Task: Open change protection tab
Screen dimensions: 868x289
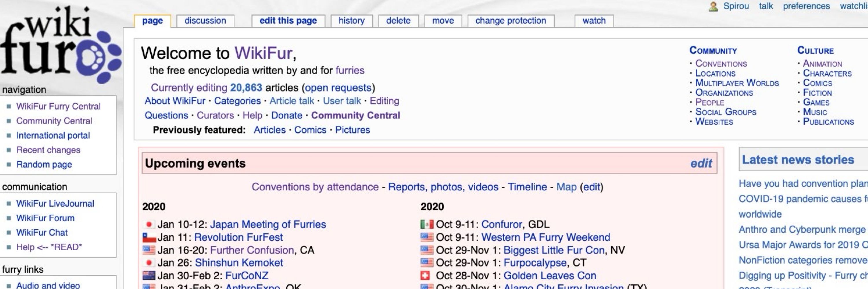Action: [x=510, y=21]
